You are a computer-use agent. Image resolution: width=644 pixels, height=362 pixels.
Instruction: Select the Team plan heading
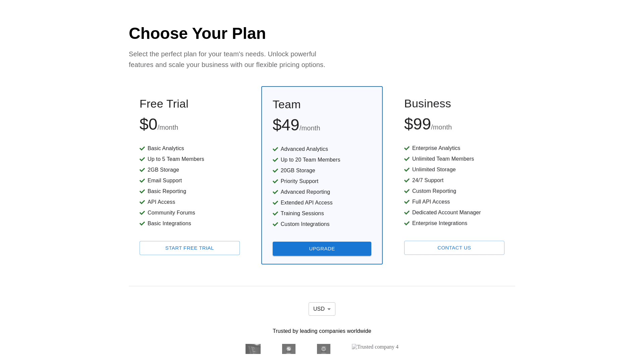(x=286, y=105)
